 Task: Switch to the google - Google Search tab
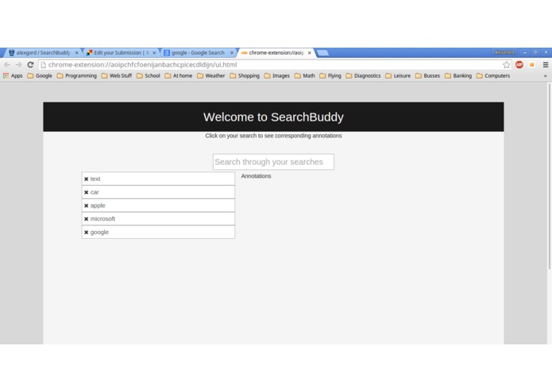[198, 52]
